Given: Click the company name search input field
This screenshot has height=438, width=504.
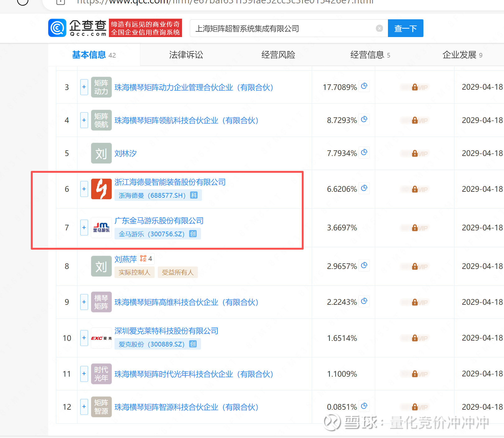Looking at the screenshot, I should pos(289,28).
